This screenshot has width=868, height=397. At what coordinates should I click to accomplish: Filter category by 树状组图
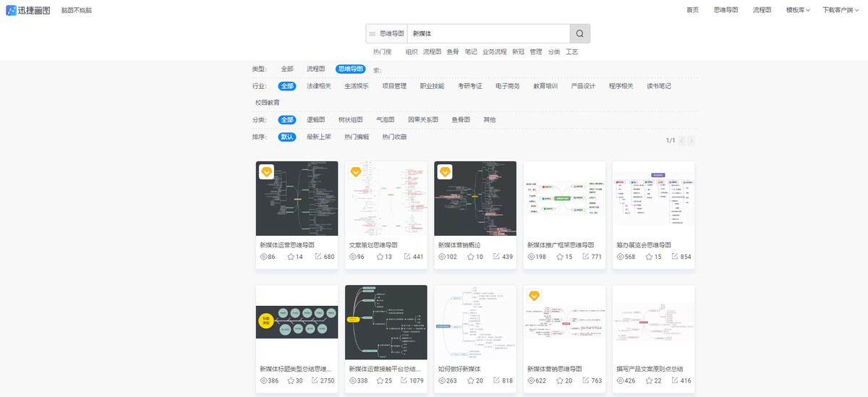[x=351, y=119]
